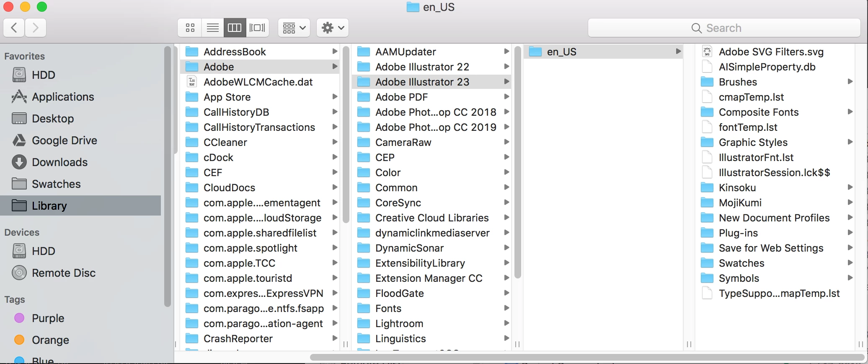Click the second column's vertical scrollbar
This screenshot has height=364, width=868.
[x=517, y=162]
